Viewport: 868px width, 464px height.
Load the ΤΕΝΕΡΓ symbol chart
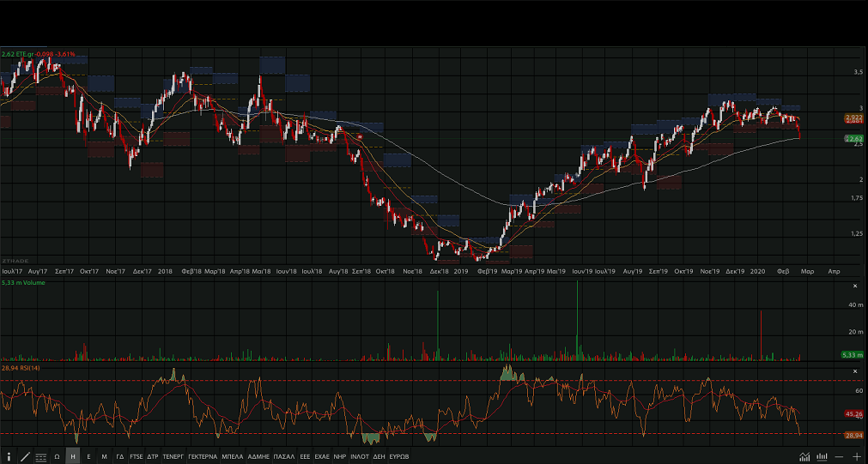coord(173,457)
